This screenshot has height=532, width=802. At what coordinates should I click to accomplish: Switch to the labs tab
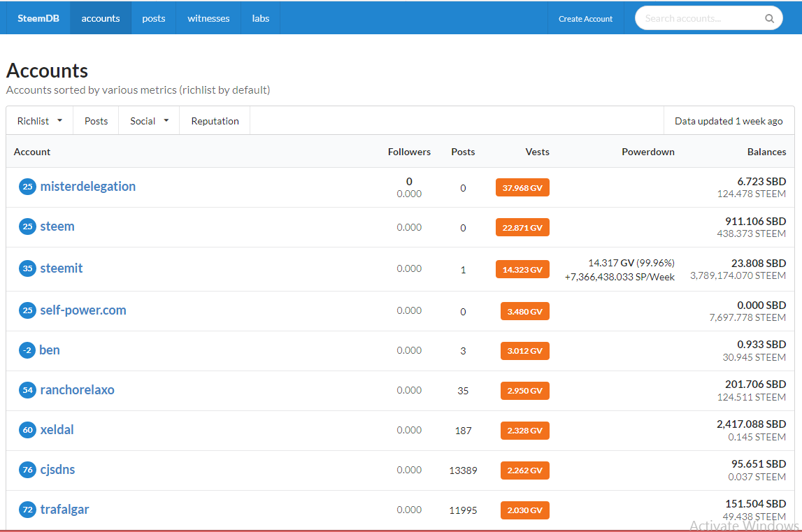point(260,18)
